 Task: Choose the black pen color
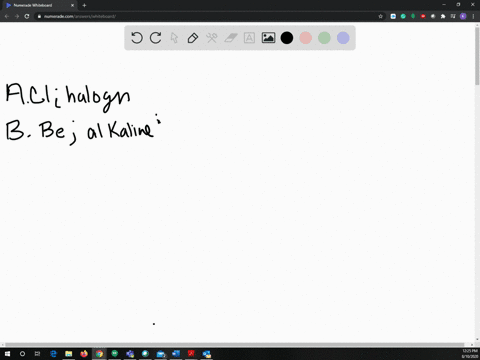pyautogui.click(x=287, y=38)
